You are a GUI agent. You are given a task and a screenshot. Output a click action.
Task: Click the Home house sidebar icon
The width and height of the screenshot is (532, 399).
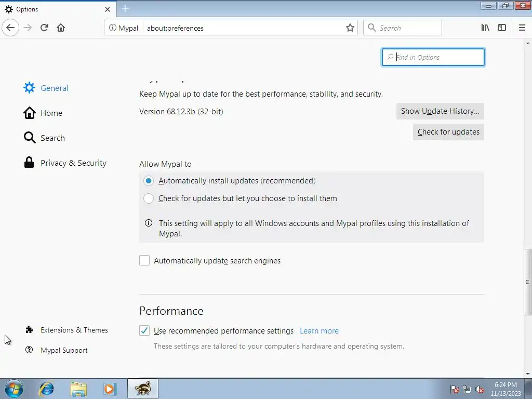click(x=30, y=113)
